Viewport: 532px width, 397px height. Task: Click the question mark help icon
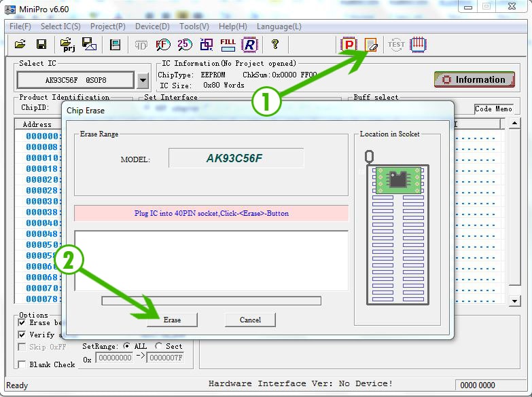pyautogui.click(x=275, y=44)
